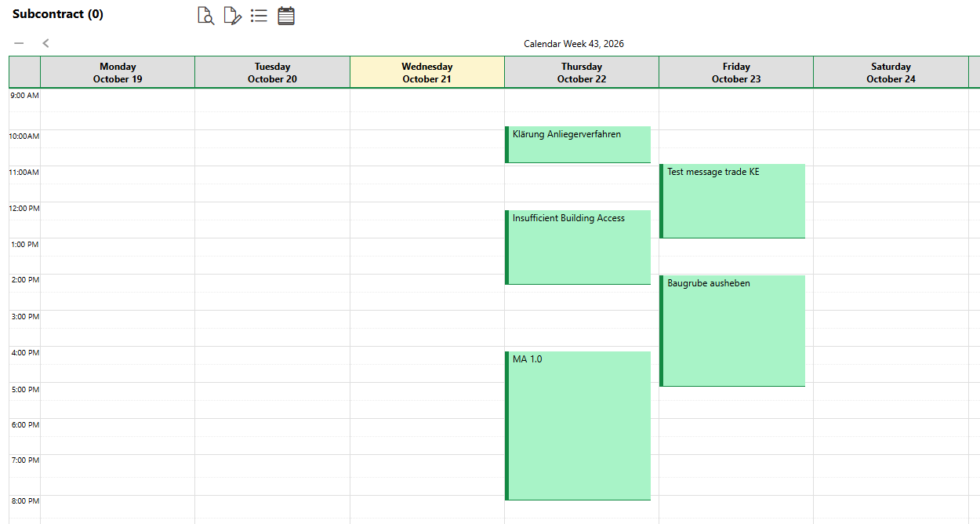
Task: Select the Thursday October 22 day header
Action: [582, 72]
